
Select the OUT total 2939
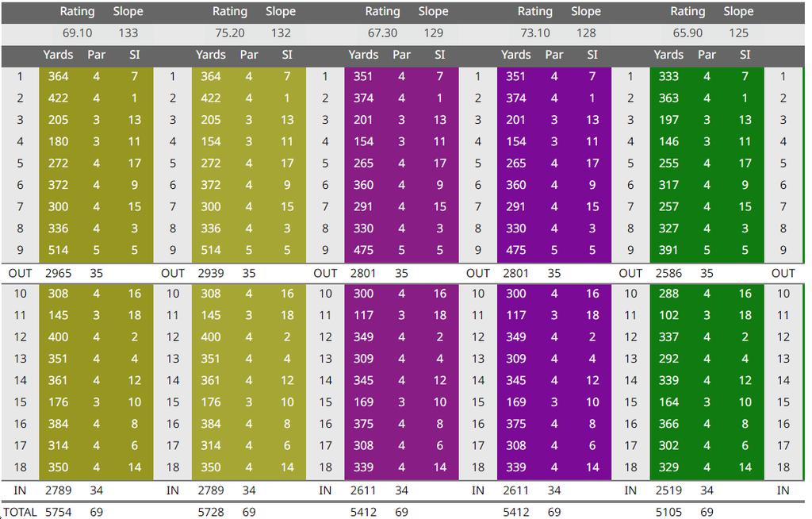pyautogui.click(x=211, y=273)
